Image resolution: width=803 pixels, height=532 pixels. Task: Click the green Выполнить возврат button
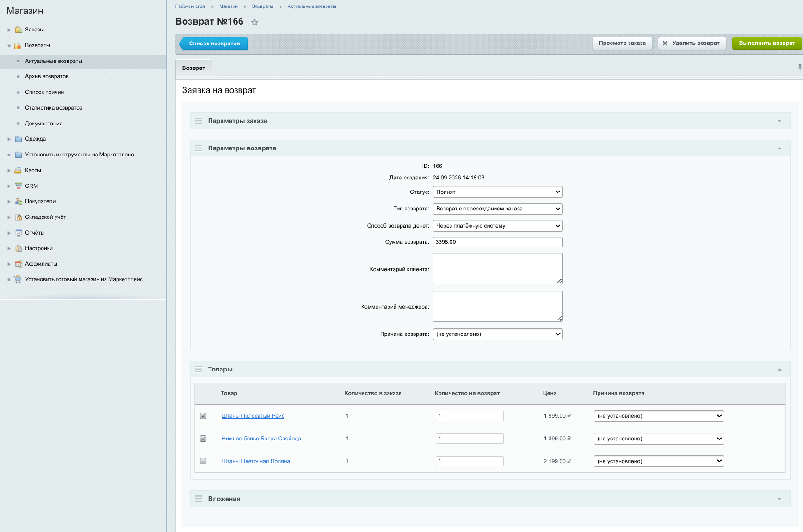click(x=767, y=43)
